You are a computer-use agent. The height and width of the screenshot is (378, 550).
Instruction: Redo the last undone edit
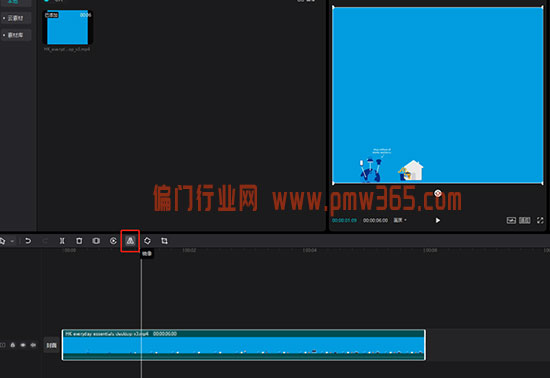45,241
